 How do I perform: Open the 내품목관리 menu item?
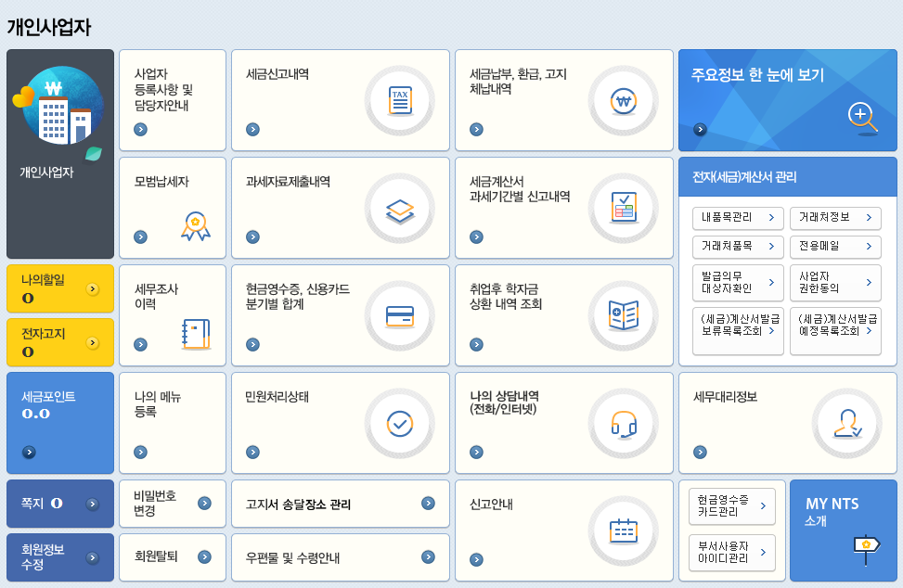[738, 218]
